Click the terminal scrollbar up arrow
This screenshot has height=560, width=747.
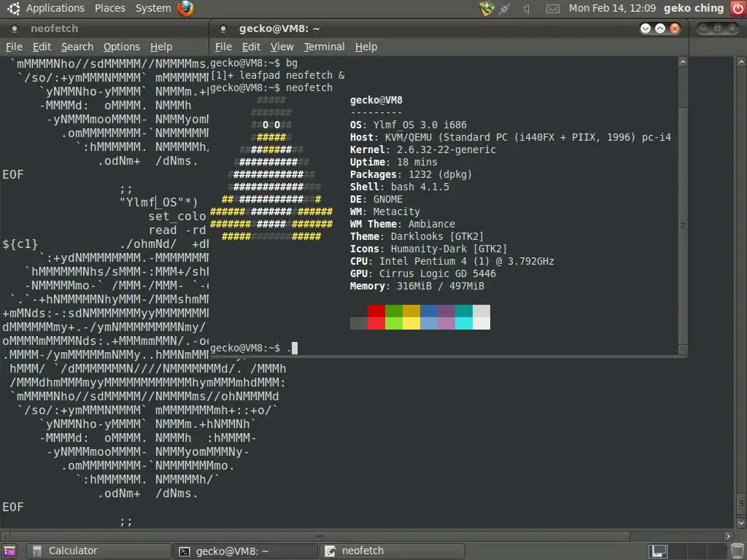tap(683, 62)
